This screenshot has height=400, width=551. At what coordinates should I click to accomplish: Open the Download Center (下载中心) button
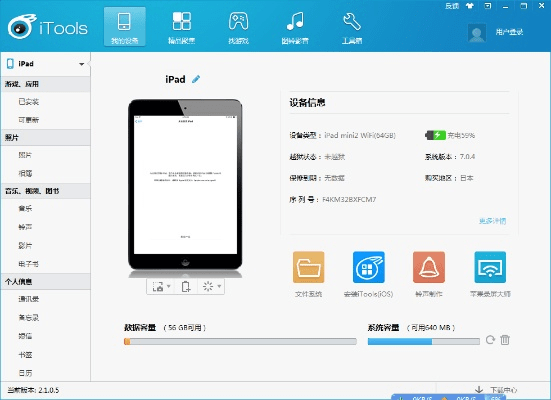pos(504,390)
